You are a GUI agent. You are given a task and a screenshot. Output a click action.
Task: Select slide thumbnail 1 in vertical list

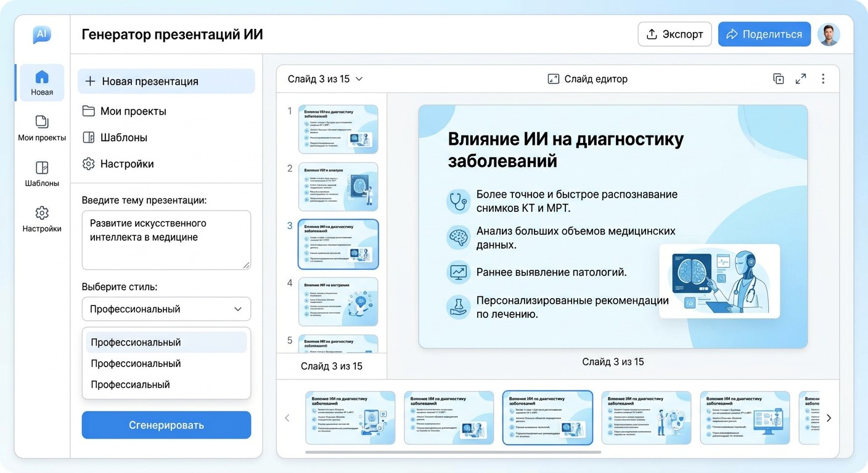338,129
